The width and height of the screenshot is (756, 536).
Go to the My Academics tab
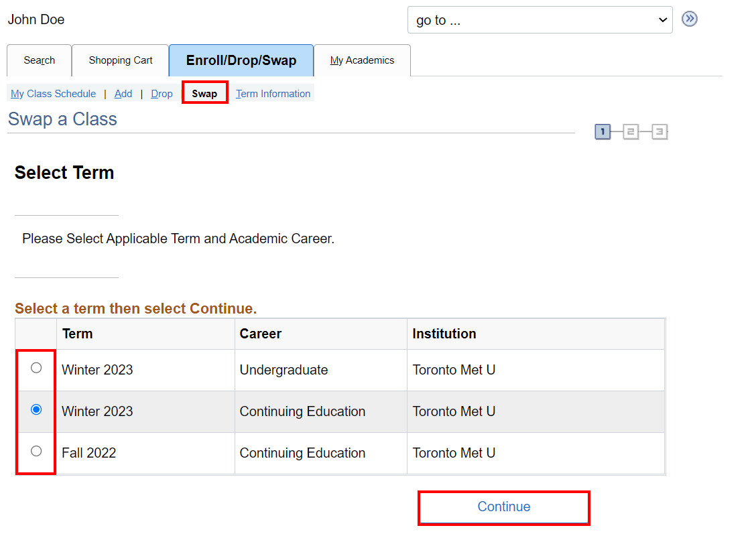[x=362, y=60]
